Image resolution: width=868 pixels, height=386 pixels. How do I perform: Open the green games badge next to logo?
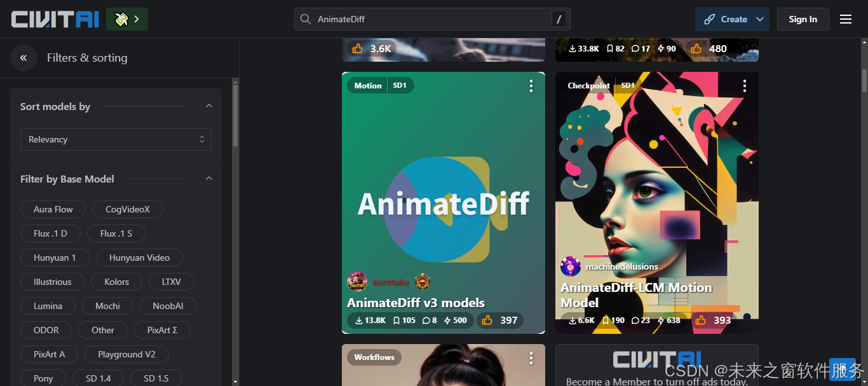(x=127, y=19)
